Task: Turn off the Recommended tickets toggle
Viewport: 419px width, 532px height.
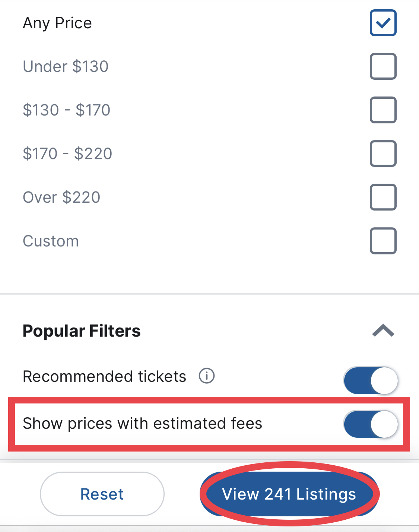Action: (x=371, y=380)
